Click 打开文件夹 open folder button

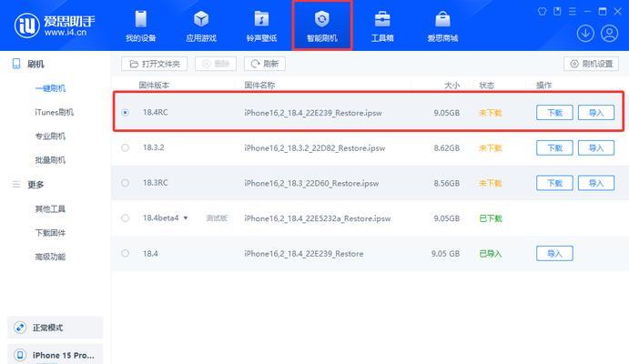(x=155, y=64)
